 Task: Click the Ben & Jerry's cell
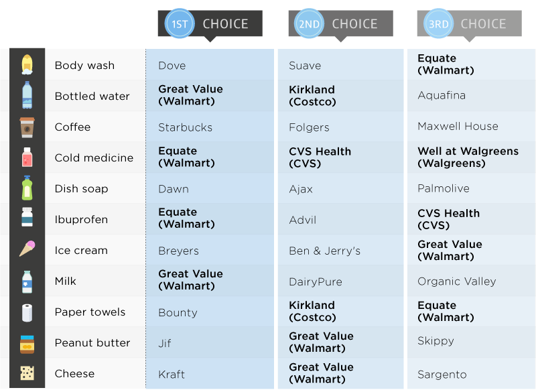click(324, 251)
